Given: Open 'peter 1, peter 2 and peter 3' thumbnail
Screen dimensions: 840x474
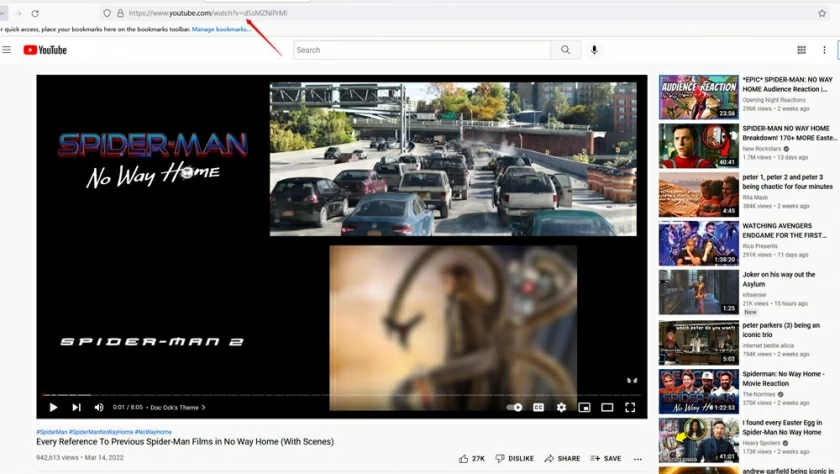Looking at the screenshot, I should click(699, 194).
